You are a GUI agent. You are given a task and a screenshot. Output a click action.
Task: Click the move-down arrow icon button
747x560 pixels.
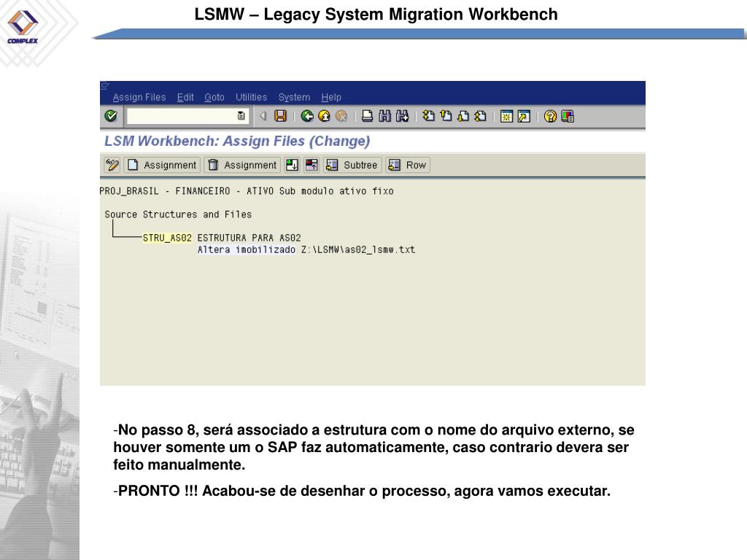tap(292, 165)
